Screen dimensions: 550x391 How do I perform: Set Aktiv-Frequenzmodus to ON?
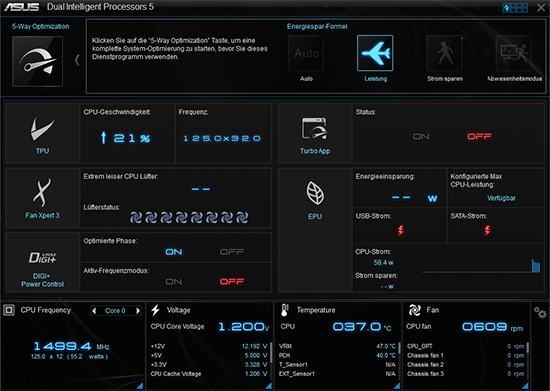point(174,282)
